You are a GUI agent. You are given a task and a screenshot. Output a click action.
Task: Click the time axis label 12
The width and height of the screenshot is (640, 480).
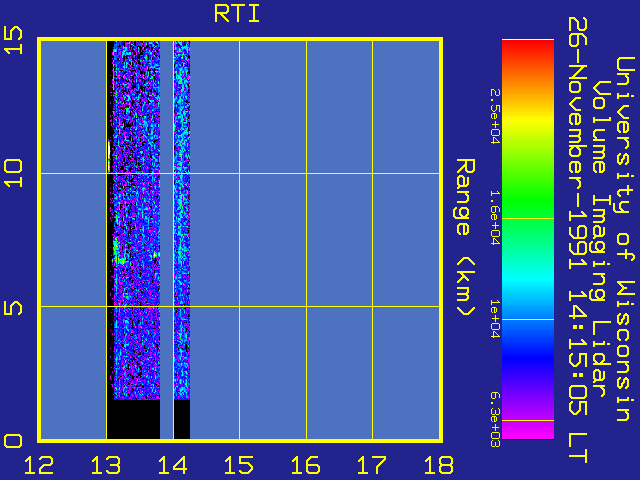coord(39,465)
